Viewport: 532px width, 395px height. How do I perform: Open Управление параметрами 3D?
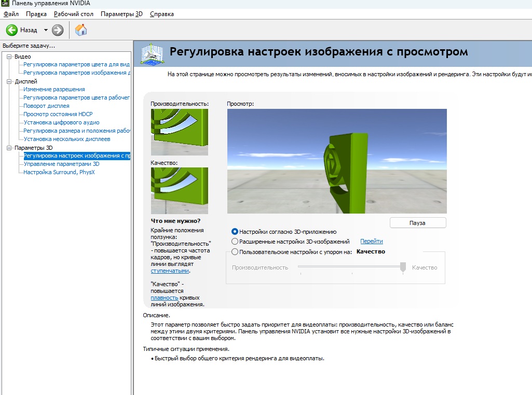(x=61, y=164)
